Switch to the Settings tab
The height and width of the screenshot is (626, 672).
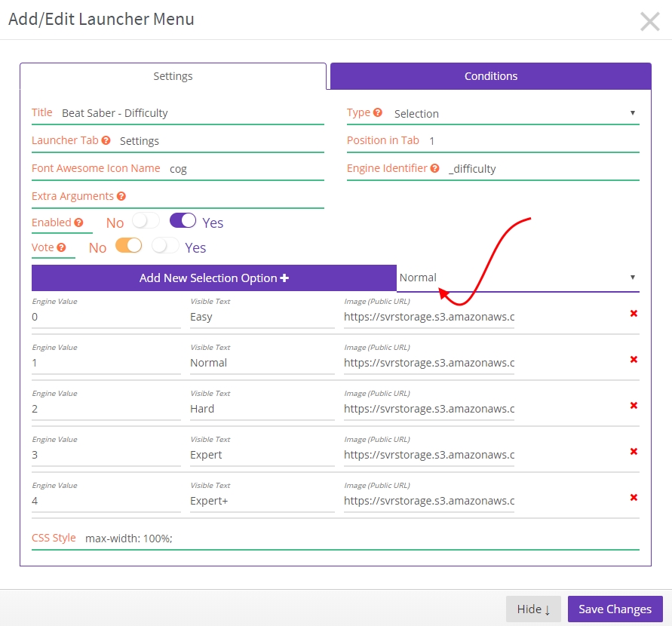173,76
